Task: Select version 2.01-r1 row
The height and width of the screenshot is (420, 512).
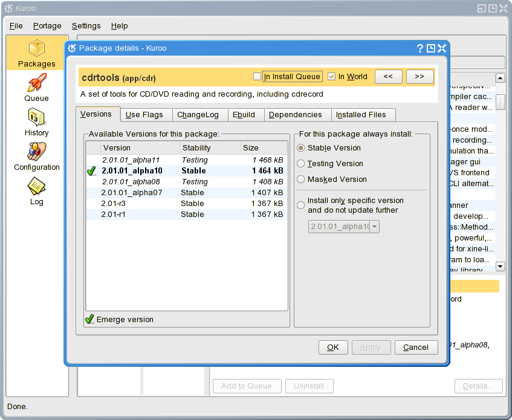Action: tap(187, 215)
